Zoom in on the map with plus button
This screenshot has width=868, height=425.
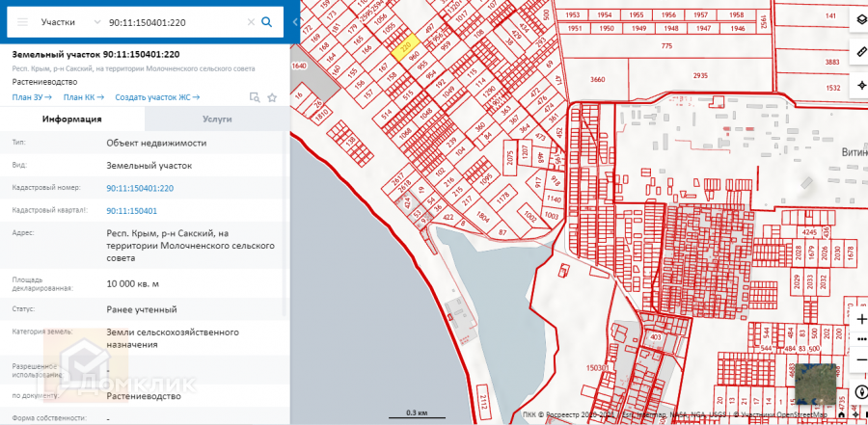point(860,317)
